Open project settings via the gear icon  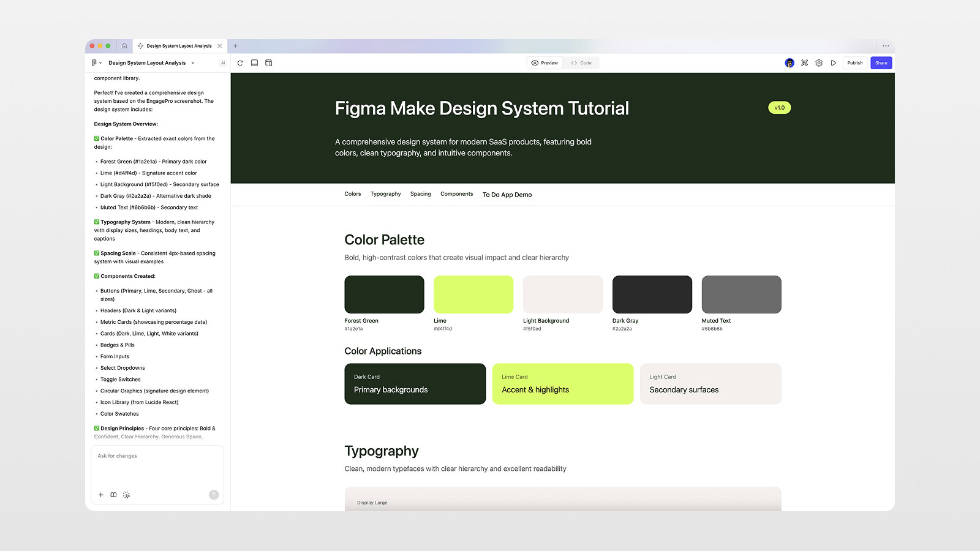(819, 62)
